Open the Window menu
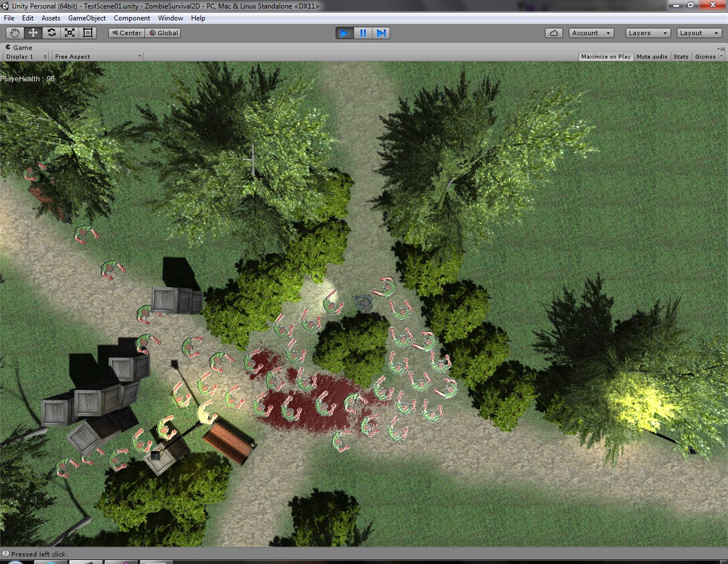 [x=171, y=18]
